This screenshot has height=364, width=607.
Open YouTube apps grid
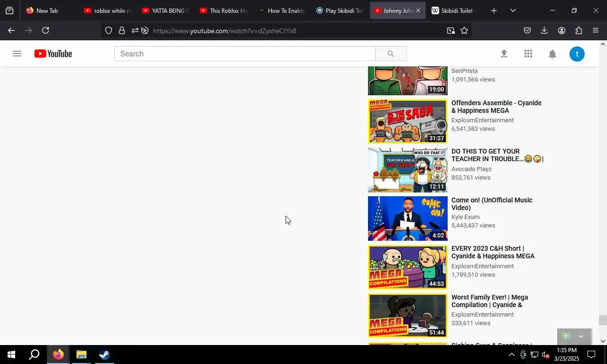tap(528, 54)
